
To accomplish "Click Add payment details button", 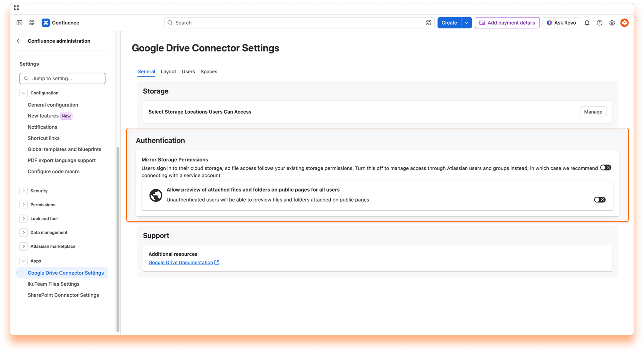I will coord(507,23).
